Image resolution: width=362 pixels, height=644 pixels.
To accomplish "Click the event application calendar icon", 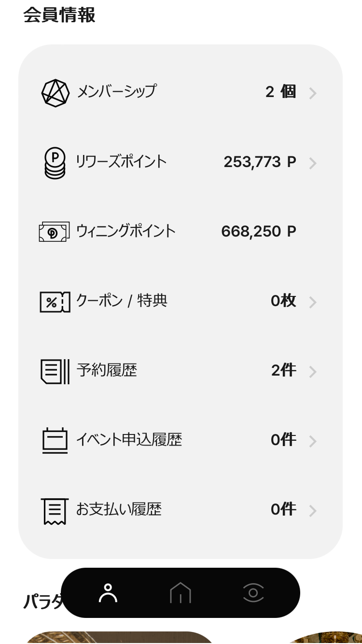I will pyautogui.click(x=55, y=440).
